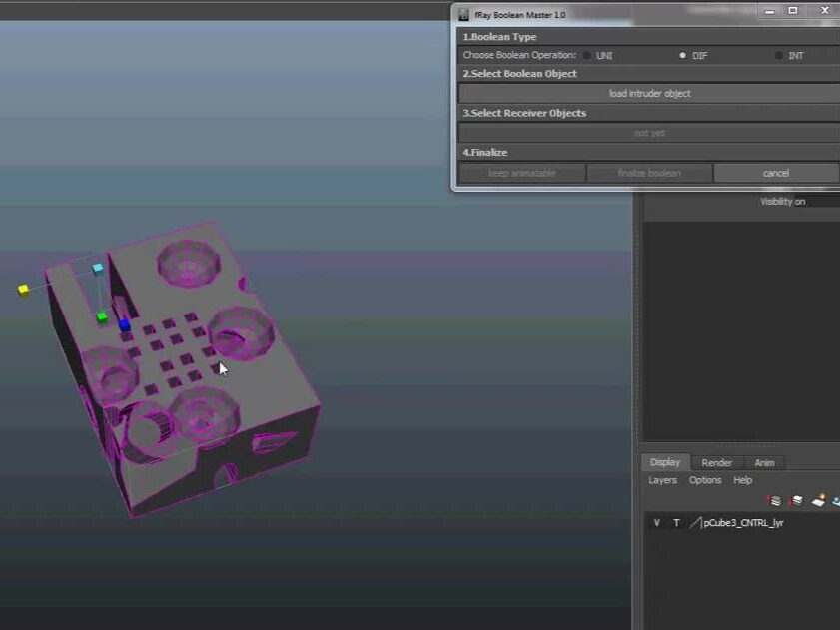Screen dimensions: 840x630
Task: Click the finalize boolean button
Action: (649, 173)
